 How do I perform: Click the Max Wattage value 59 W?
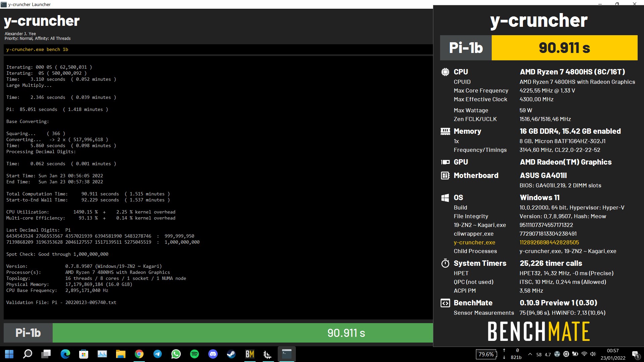(x=526, y=110)
